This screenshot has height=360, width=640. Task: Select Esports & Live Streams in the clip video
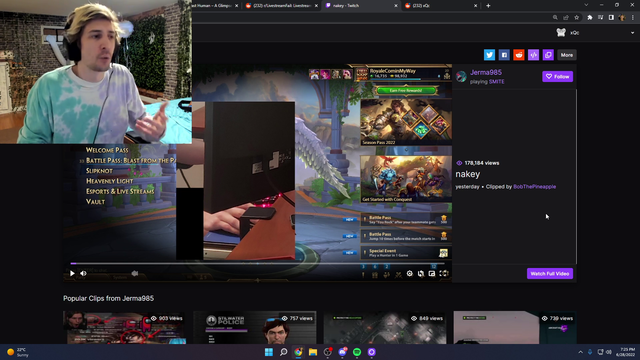click(120, 191)
